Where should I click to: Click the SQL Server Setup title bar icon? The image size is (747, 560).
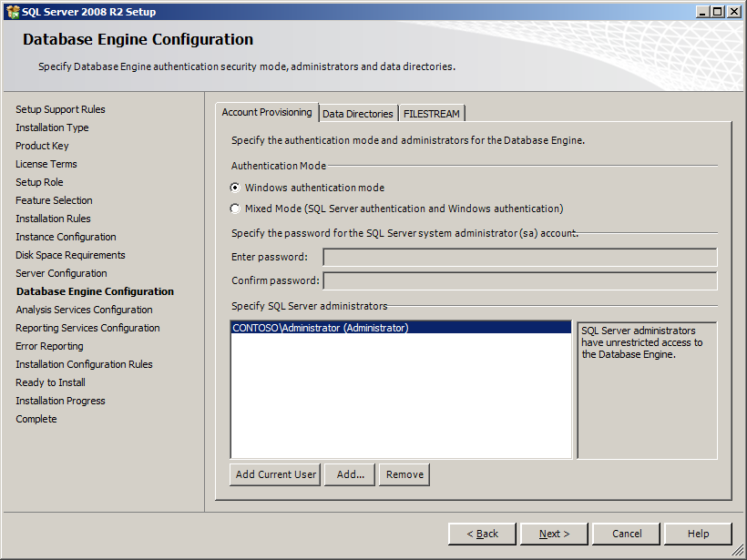point(13,12)
